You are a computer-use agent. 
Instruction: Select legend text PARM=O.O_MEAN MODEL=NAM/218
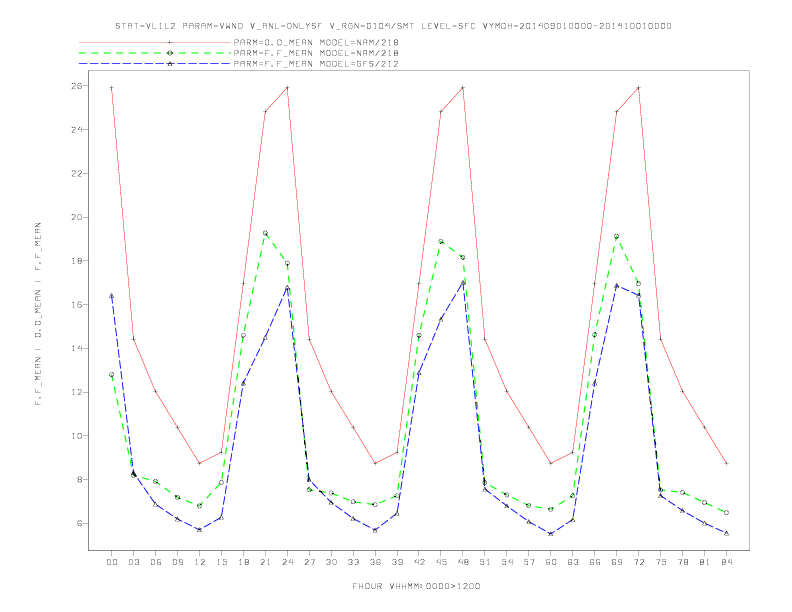(x=316, y=42)
